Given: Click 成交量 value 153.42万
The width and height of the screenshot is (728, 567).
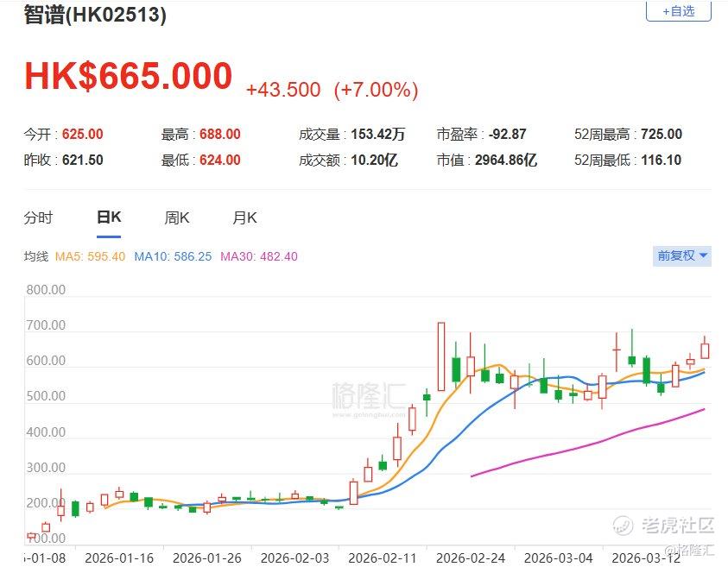Looking at the screenshot, I should tap(378, 134).
